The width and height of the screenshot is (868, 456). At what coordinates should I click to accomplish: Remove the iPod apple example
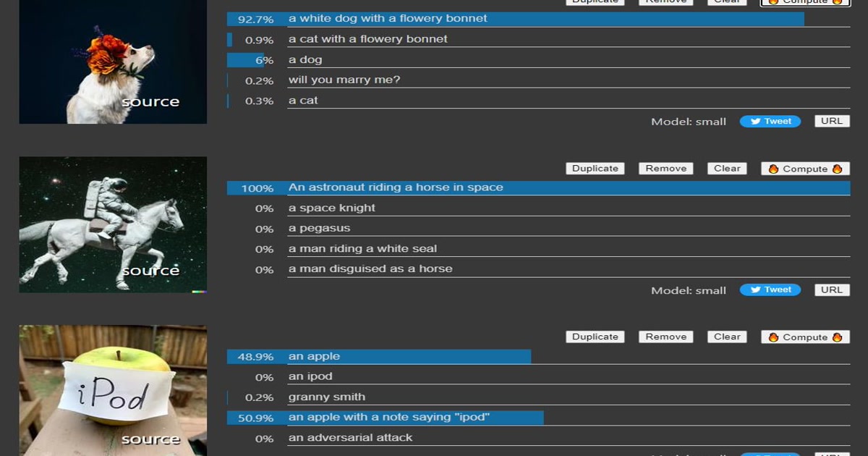665,337
